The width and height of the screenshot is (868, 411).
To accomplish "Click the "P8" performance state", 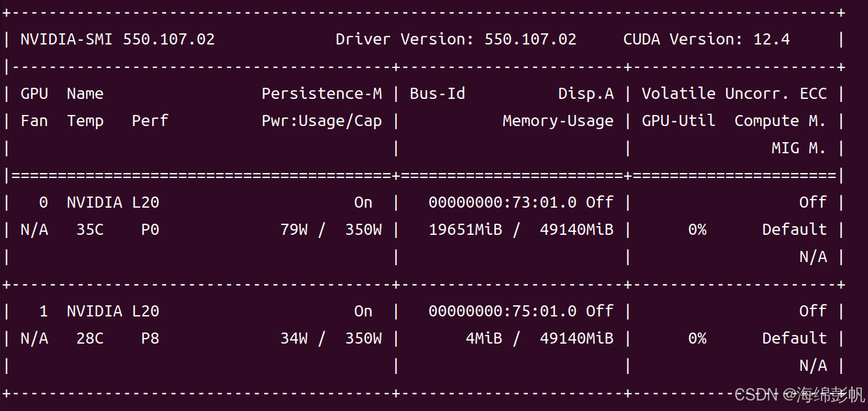I will pyautogui.click(x=150, y=339).
